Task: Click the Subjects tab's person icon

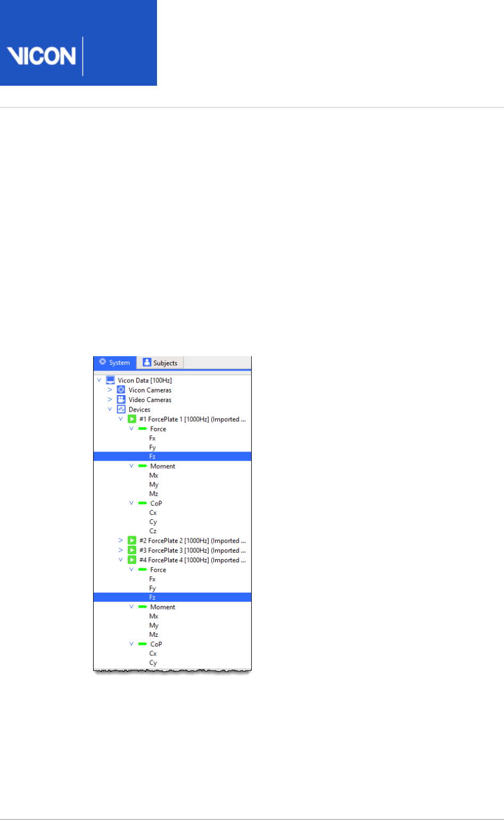Action: point(147,363)
